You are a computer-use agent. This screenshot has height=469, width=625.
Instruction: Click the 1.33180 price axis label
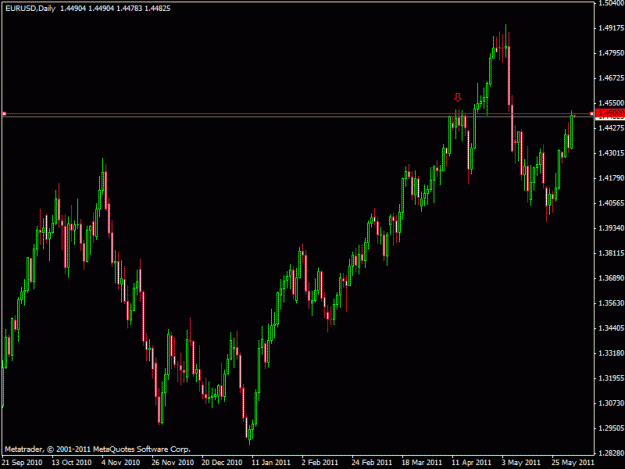[x=611, y=353]
